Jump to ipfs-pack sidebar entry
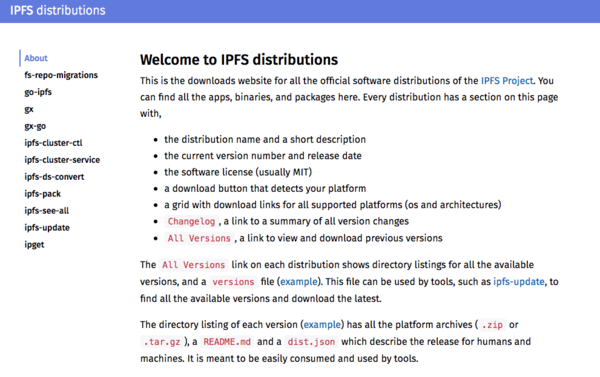Screen dimensions: 600x377 click(42, 194)
